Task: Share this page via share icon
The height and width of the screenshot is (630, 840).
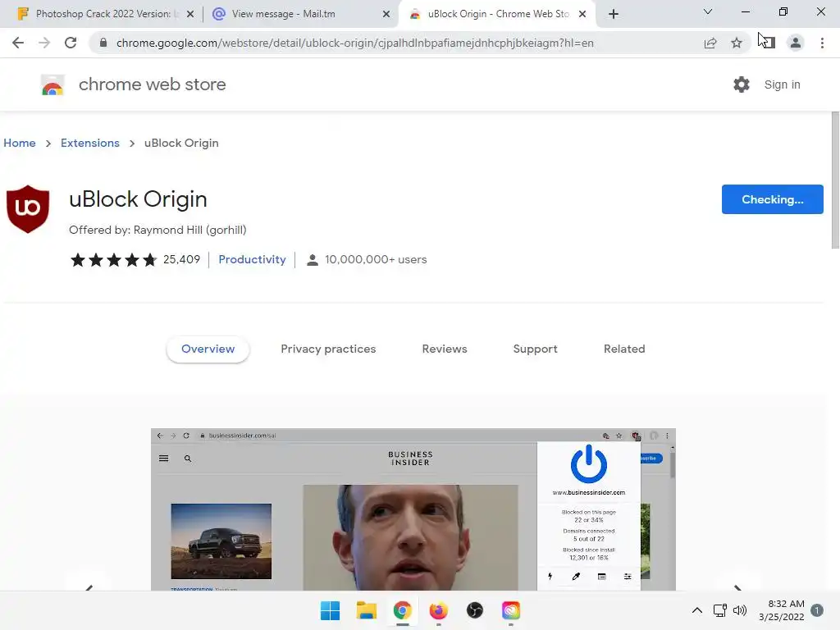Action: [x=710, y=43]
